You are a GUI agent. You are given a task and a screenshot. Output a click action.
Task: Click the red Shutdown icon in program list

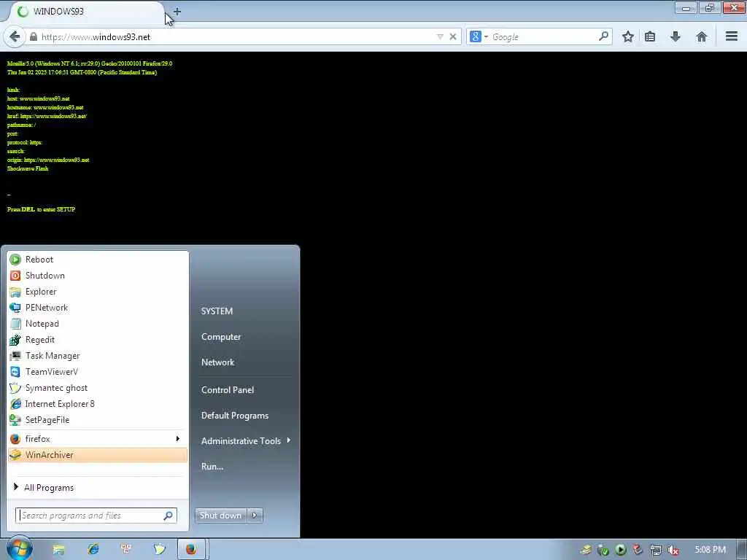(x=15, y=276)
